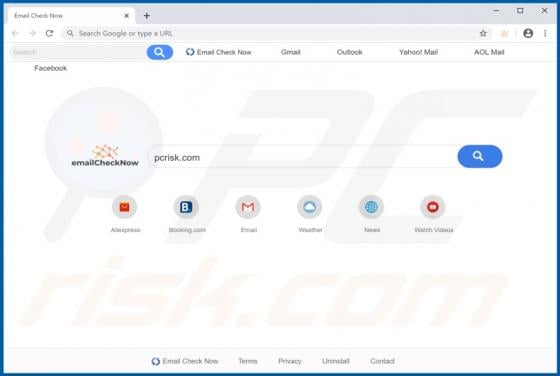Open the Booking.com shortcut icon
This screenshot has width=560, height=376.
pyautogui.click(x=186, y=207)
